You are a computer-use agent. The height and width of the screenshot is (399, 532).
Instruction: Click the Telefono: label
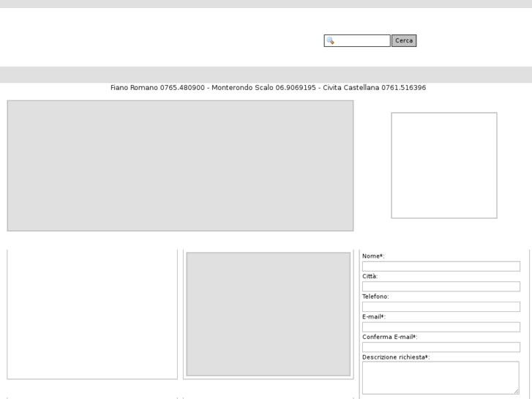click(375, 297)
